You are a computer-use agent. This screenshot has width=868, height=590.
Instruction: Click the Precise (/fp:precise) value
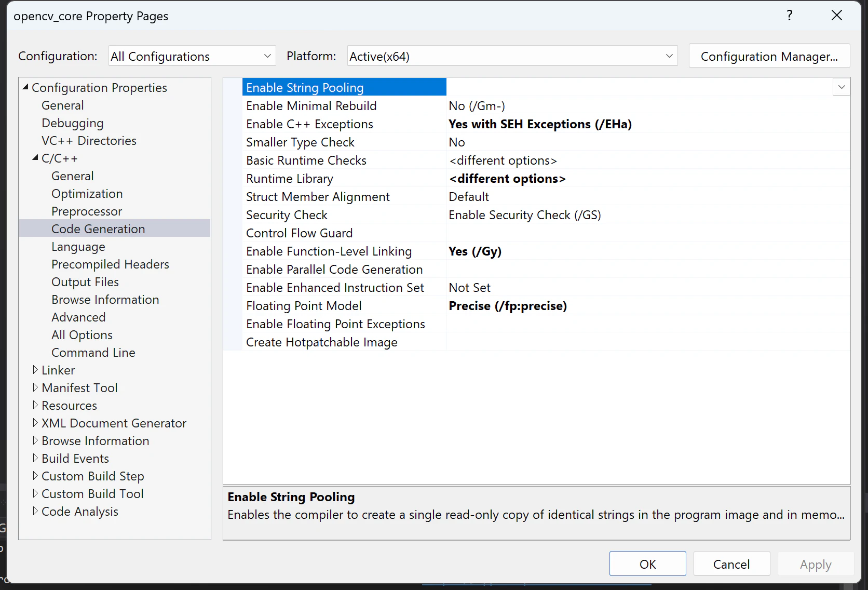point(508,306)
